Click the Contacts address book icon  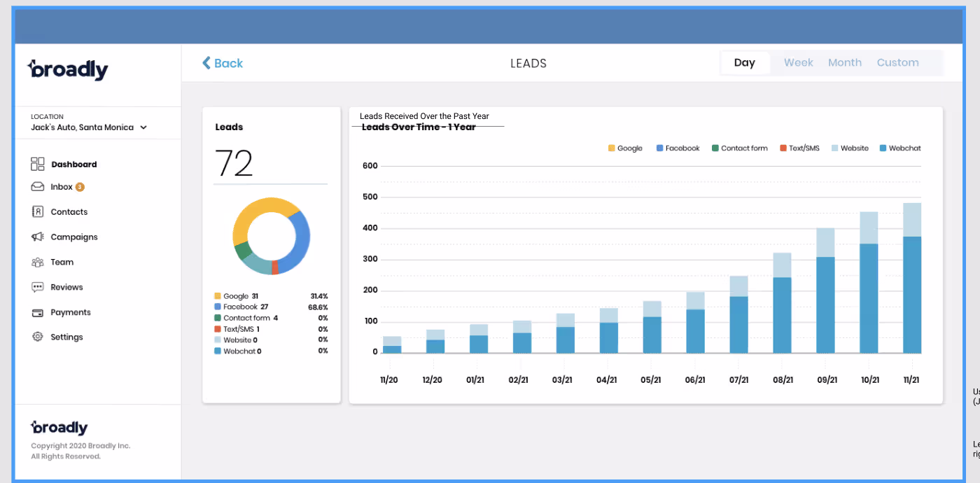[38, 212]
